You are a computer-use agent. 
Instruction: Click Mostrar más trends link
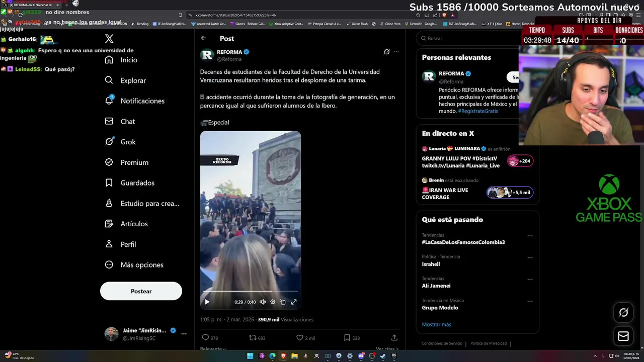click(x=436, y=324)
